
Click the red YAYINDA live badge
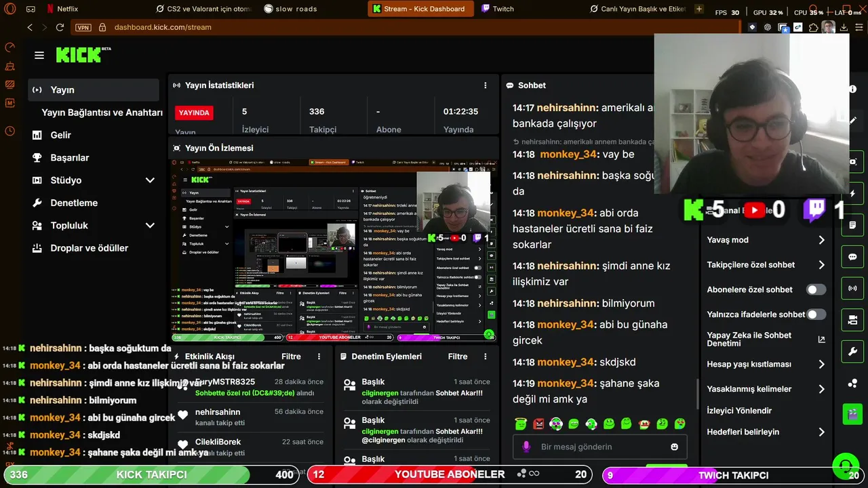(x=194, y=113)
